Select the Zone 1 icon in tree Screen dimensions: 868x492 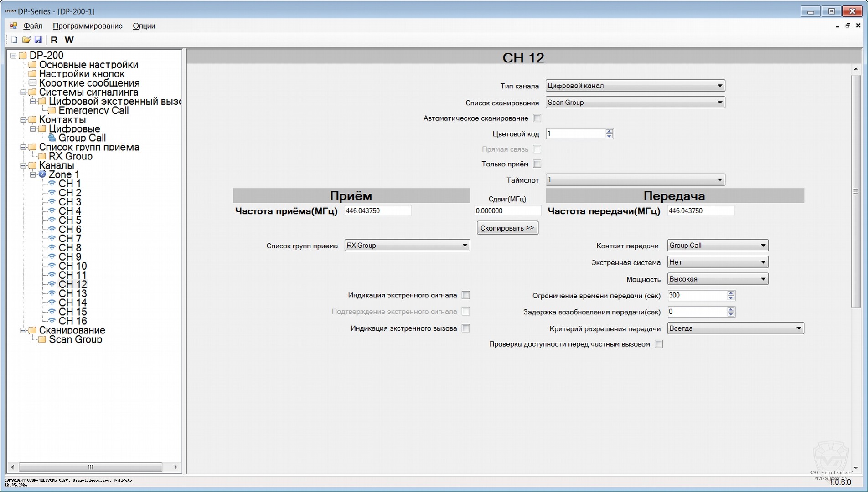[x=42, y=174]
